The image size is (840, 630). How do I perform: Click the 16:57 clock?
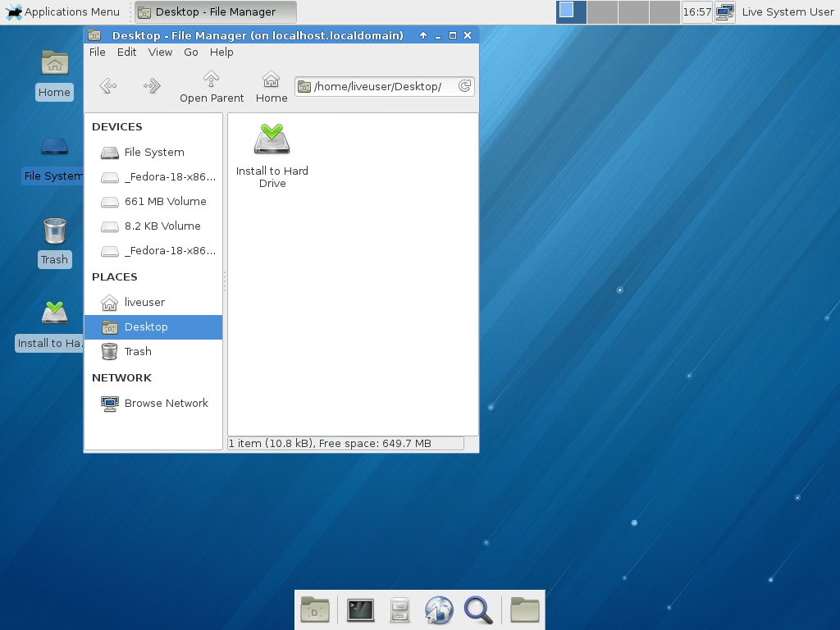tap(697, 11)
